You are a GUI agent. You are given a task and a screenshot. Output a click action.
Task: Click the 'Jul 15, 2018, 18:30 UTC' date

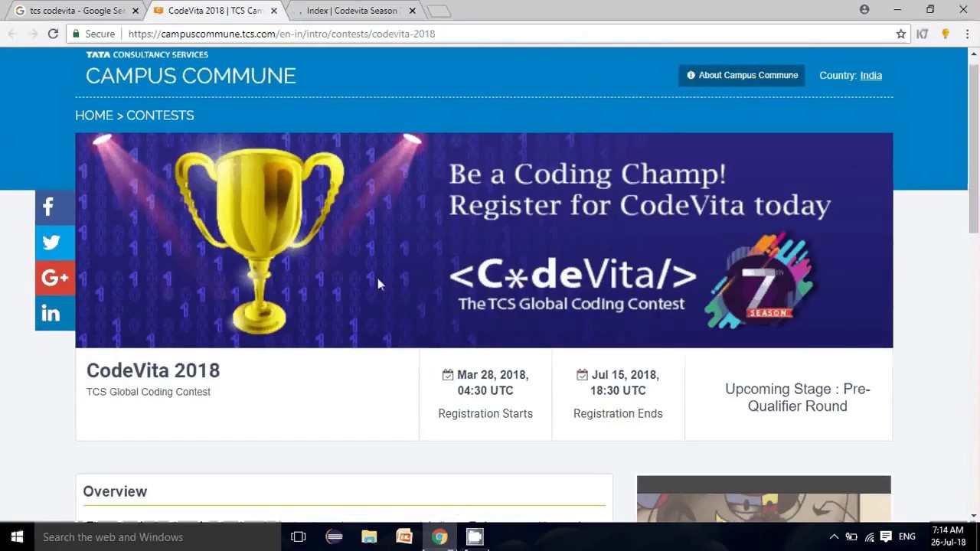coord(618,383)
